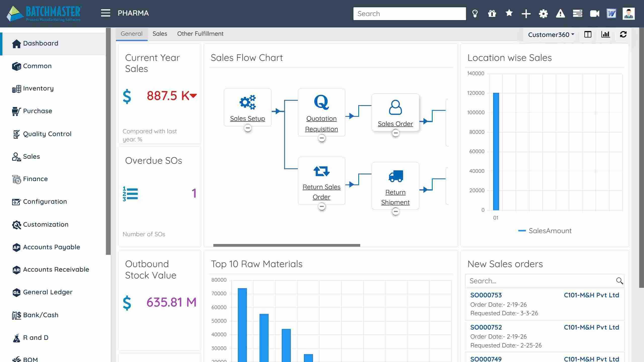644x362 pixels.
Task: Switch to the Other Fulfillment tab
Action: (200, 34)
